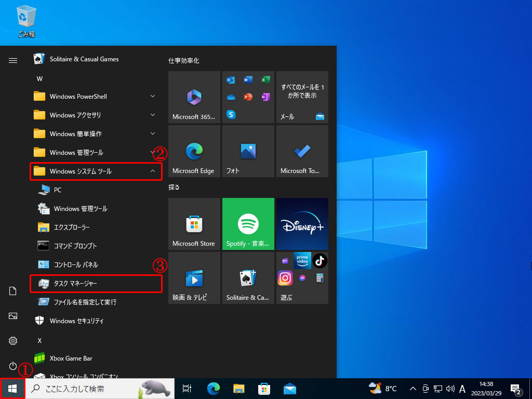The height and width of the screenshot is (399, 532).
Task: Expand the Windows アクセサリ folder
Action: [96, 115]
